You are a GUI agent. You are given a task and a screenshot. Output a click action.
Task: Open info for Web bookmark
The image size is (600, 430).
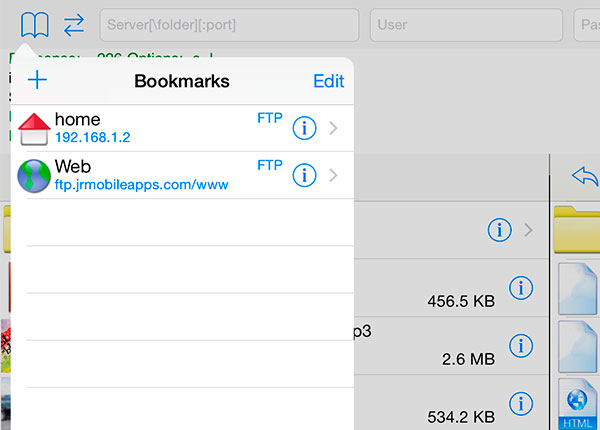coord(304,175)
